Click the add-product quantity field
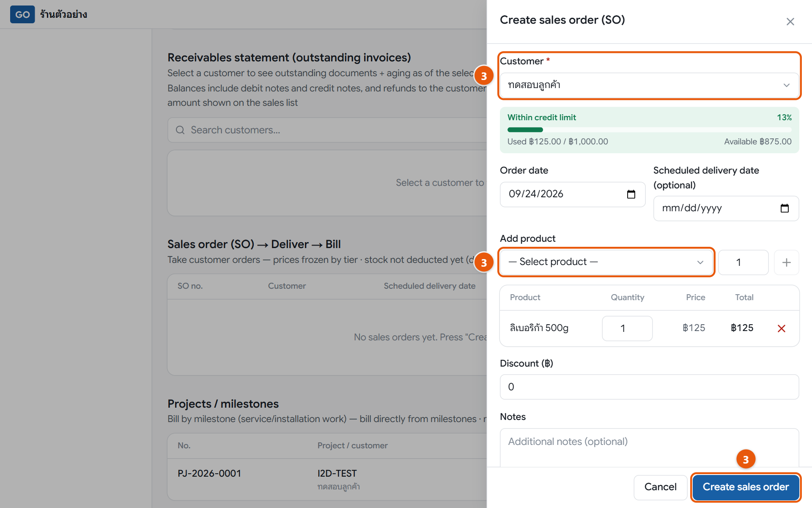812x508 pixels. pyautogui.click(x=743, y=262)
